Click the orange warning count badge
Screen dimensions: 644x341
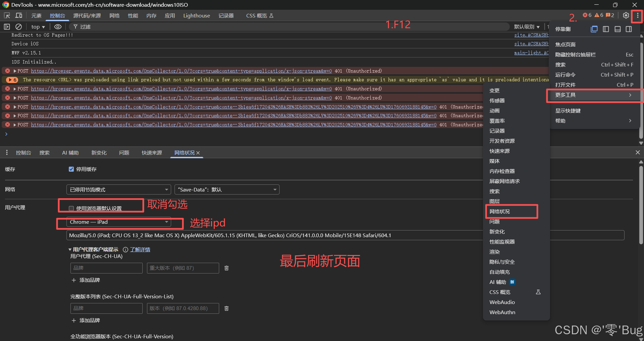[x=599, y=15]
